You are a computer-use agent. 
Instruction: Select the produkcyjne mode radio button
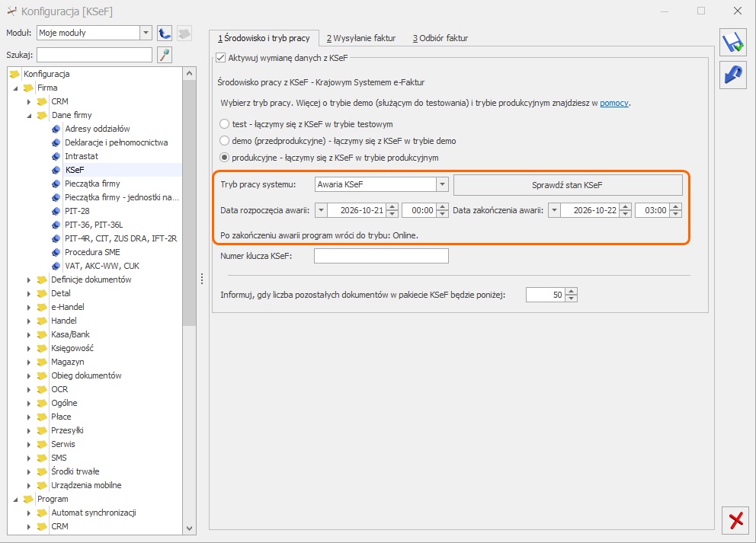(224, 158)
